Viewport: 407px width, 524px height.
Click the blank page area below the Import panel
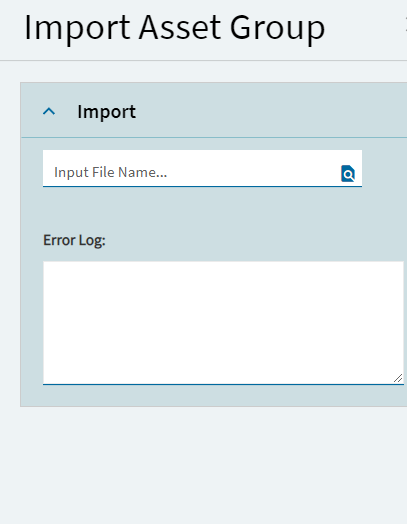(x=204, y=465)
